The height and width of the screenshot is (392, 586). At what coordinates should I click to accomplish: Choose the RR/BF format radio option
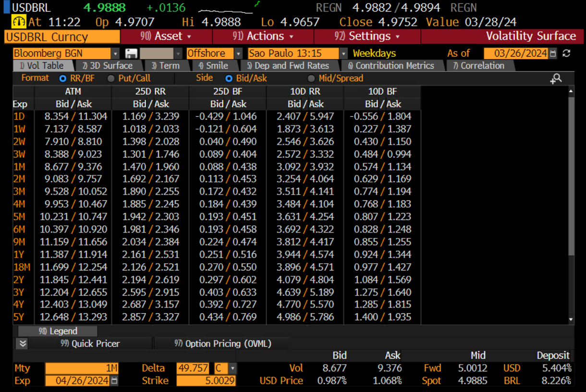(62, 78)
